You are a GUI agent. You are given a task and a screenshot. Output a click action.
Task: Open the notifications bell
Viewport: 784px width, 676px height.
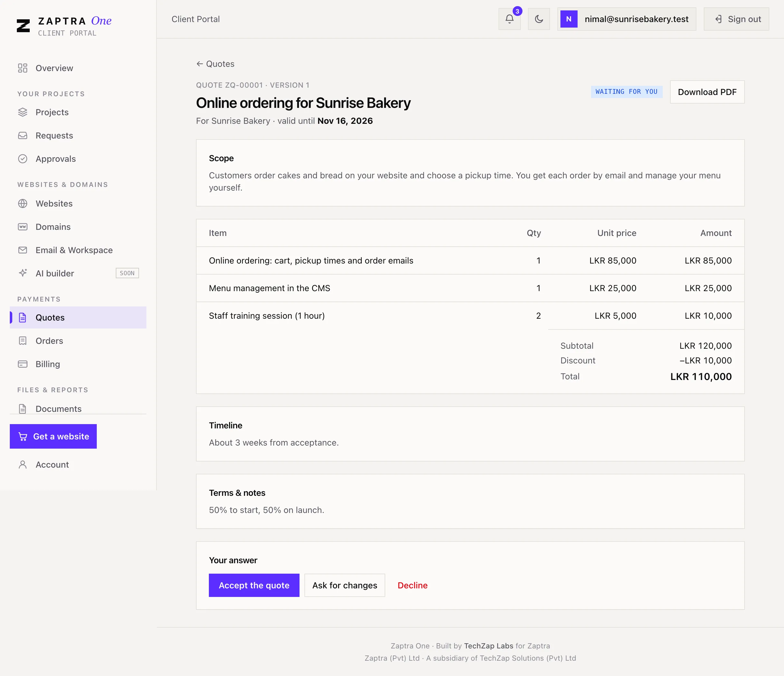coord(509,19)
